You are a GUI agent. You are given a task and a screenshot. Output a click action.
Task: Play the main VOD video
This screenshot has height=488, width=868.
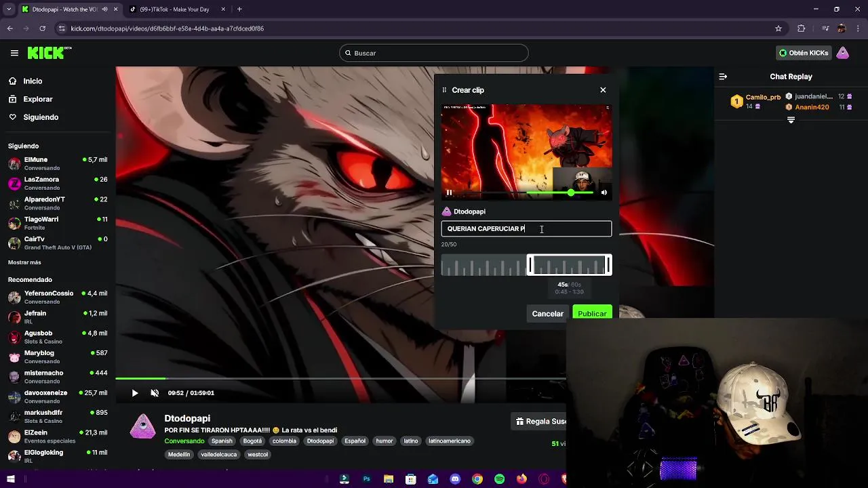[x=135, y=393]
